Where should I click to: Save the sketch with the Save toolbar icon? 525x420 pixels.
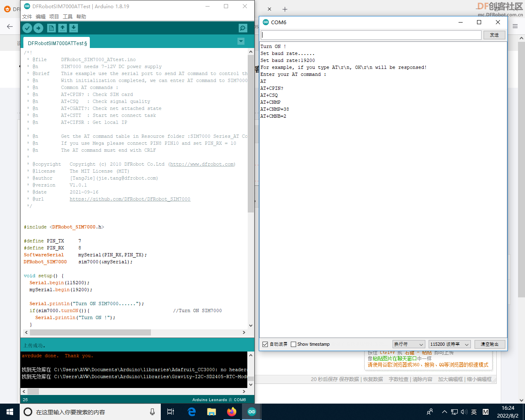(x=73, y=28)
